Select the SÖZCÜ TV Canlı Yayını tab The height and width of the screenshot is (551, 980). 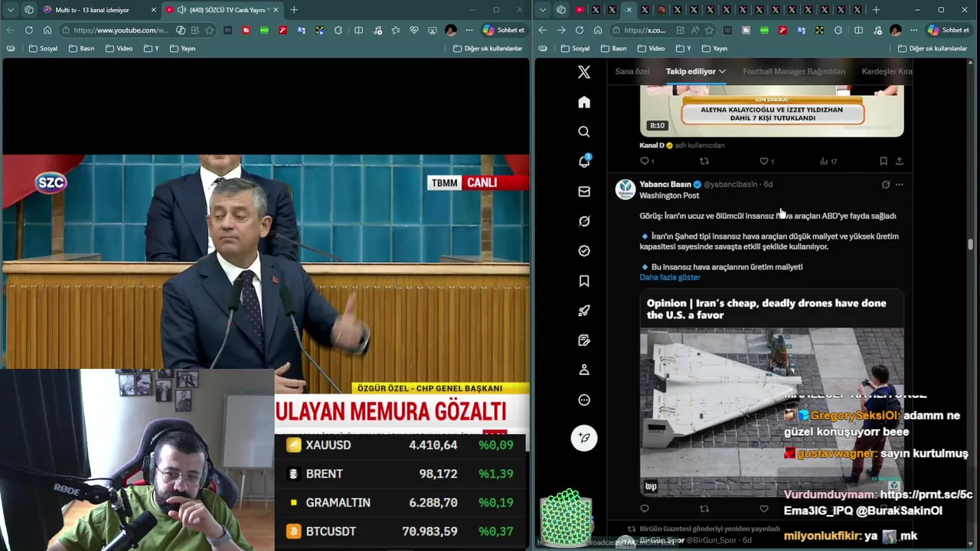pos(222,10)
